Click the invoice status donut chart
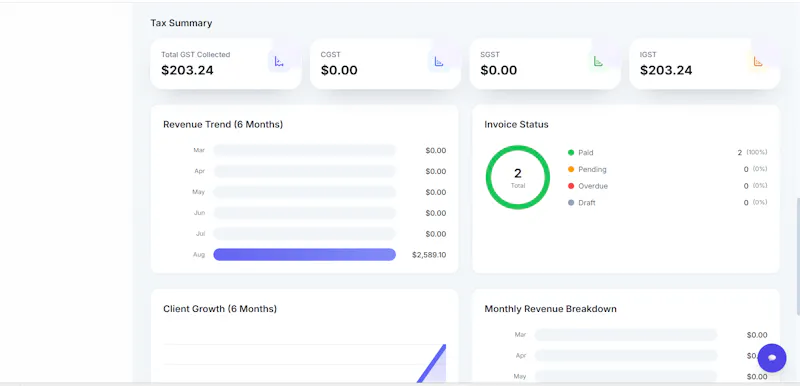Viewport: 800px width, 386px height. [518, 177]
